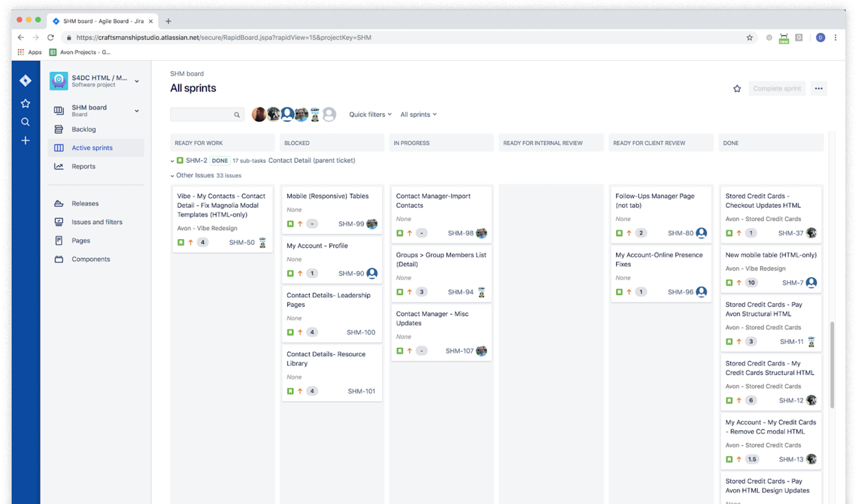858x504 pixels.
Task: Collapse the SHM-2 swimlane
Action: [173, 161]
